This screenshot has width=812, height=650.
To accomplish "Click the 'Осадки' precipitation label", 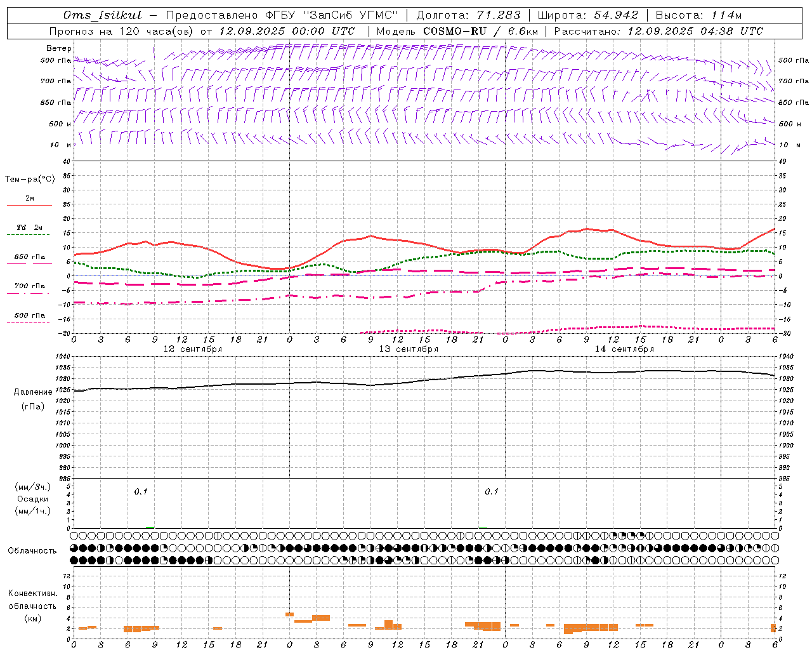I will 33,499.
